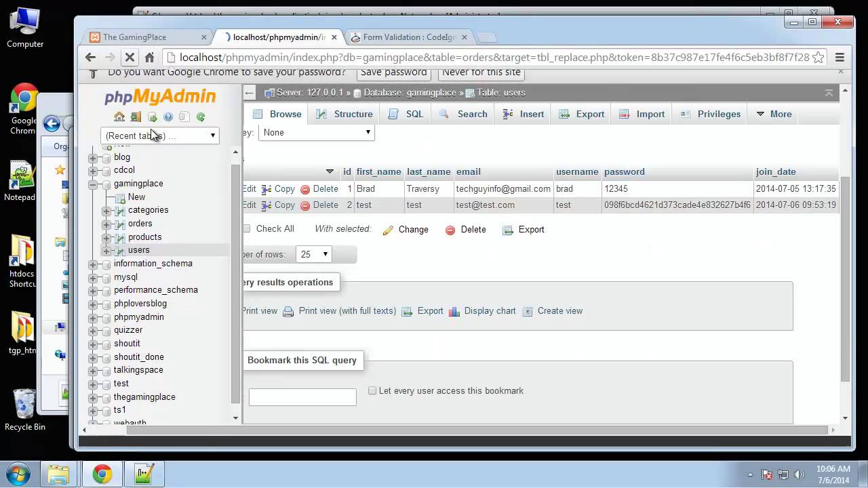This screenshot has width=868, height=488.
Task: Click the red Delete icon for selected rows
Action: point(450,230)
